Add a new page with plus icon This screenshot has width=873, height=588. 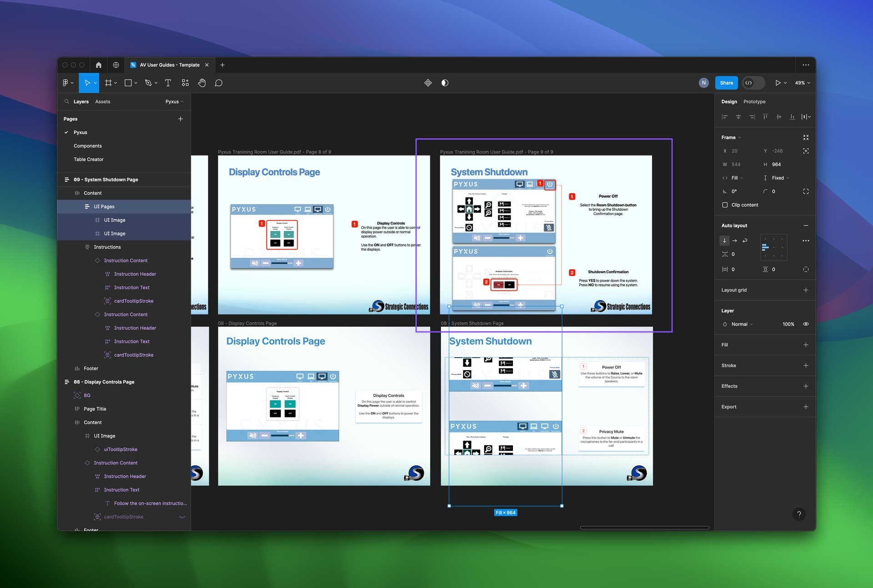coord(181,119)
